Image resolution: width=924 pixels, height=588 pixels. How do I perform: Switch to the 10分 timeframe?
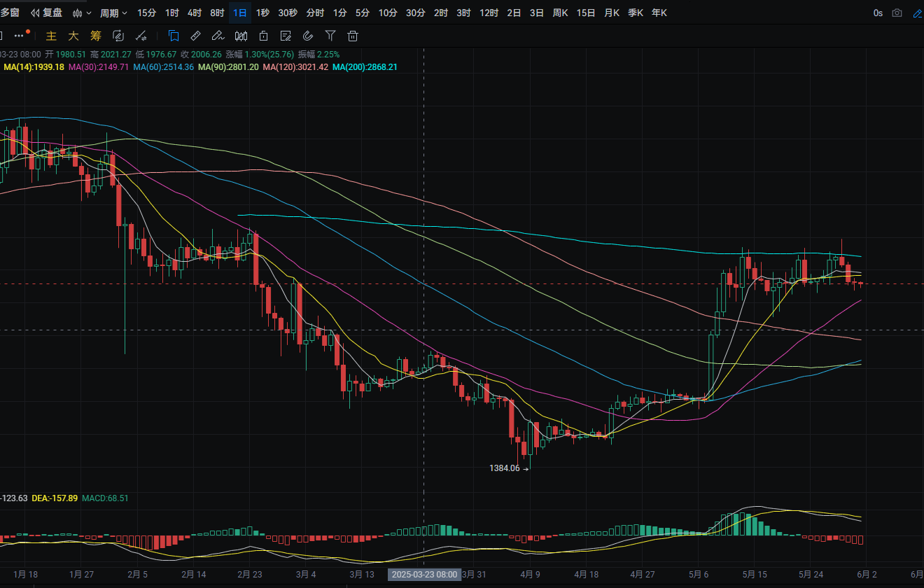click(x=388, y=13)
